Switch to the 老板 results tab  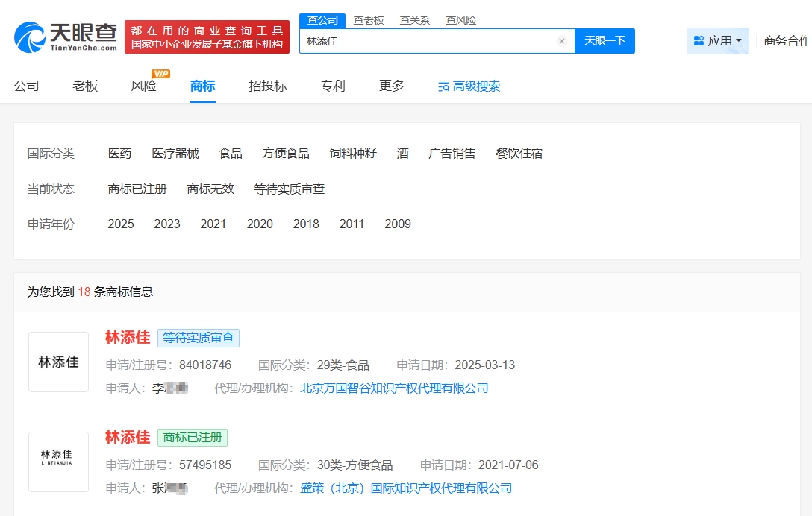click(x=85, y=86)
